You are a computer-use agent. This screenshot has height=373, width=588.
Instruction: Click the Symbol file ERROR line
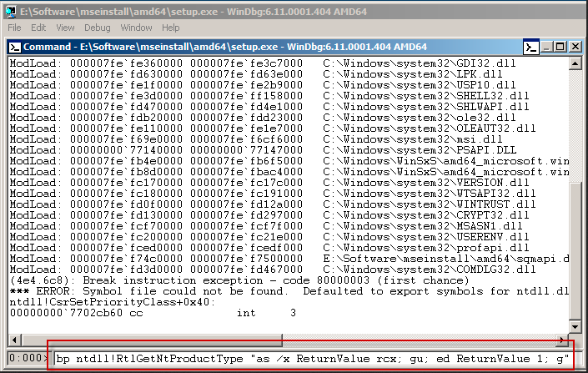[x=289, y=291]
